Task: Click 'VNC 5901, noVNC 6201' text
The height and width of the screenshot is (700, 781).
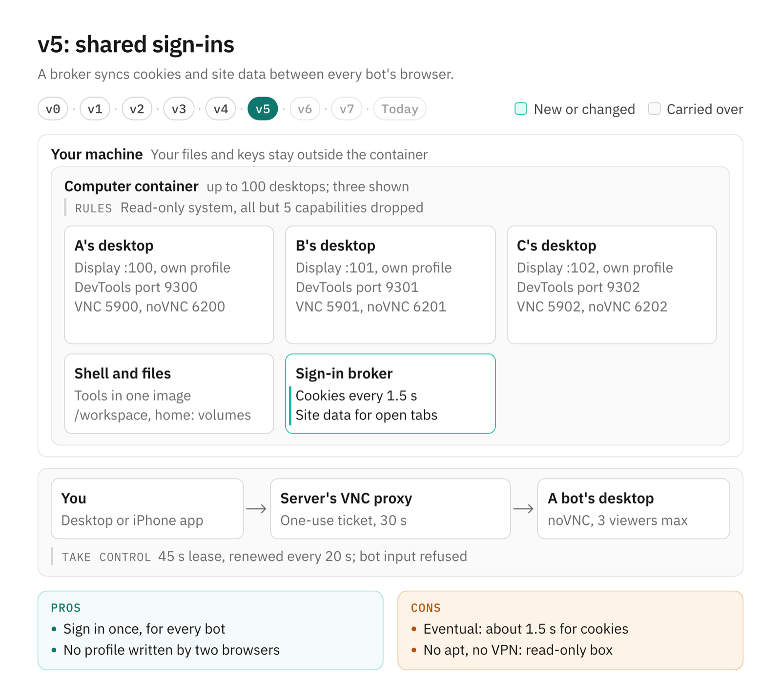Action: point(371,307)
